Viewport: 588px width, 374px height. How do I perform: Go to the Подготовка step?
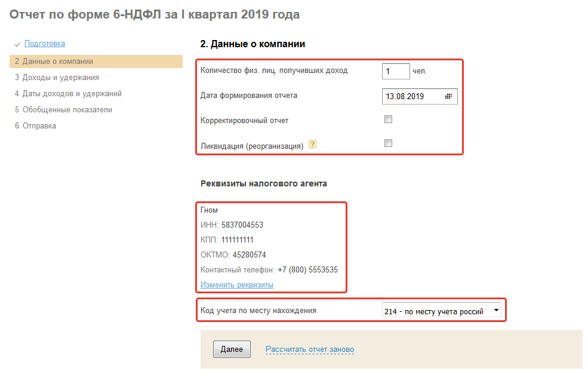click(45, 44)
